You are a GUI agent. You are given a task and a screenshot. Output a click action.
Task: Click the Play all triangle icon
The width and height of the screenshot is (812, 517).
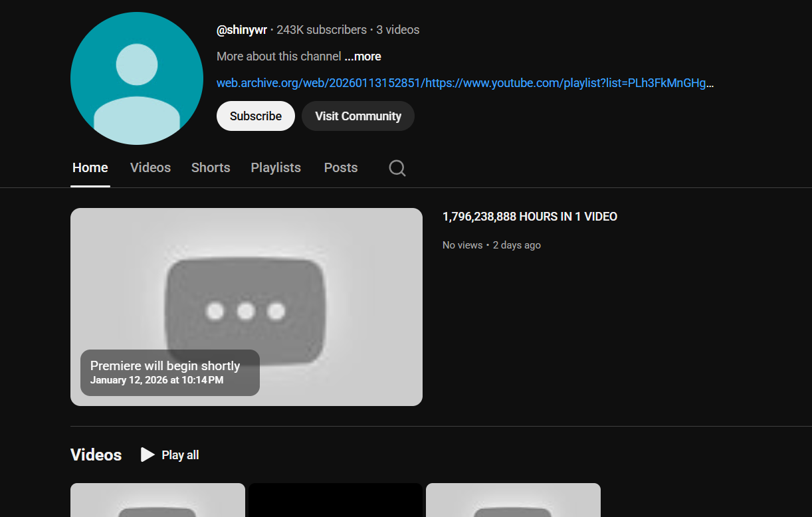click(x=147, y=455)
